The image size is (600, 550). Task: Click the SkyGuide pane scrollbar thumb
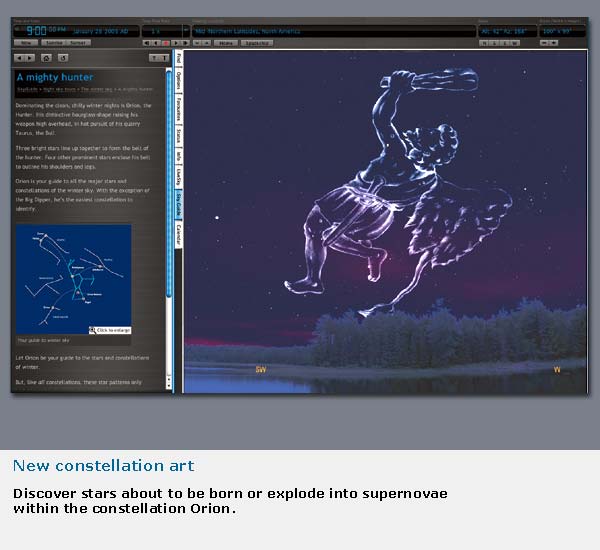tap(169, 184)
